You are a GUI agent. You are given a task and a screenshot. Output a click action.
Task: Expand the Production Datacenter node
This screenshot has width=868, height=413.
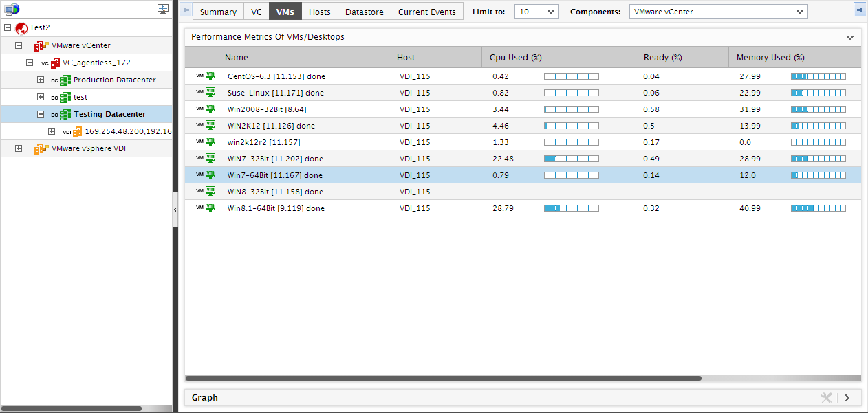41,80
